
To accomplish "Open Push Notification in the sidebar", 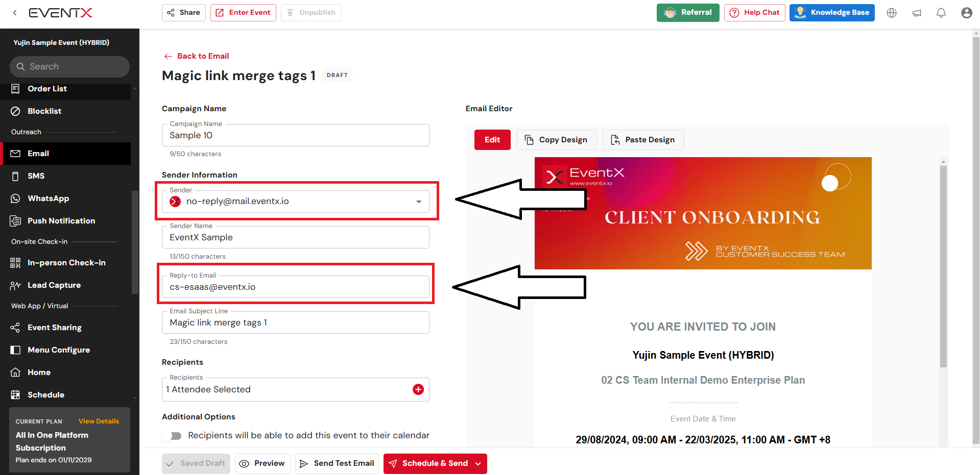I will (61, 221).
